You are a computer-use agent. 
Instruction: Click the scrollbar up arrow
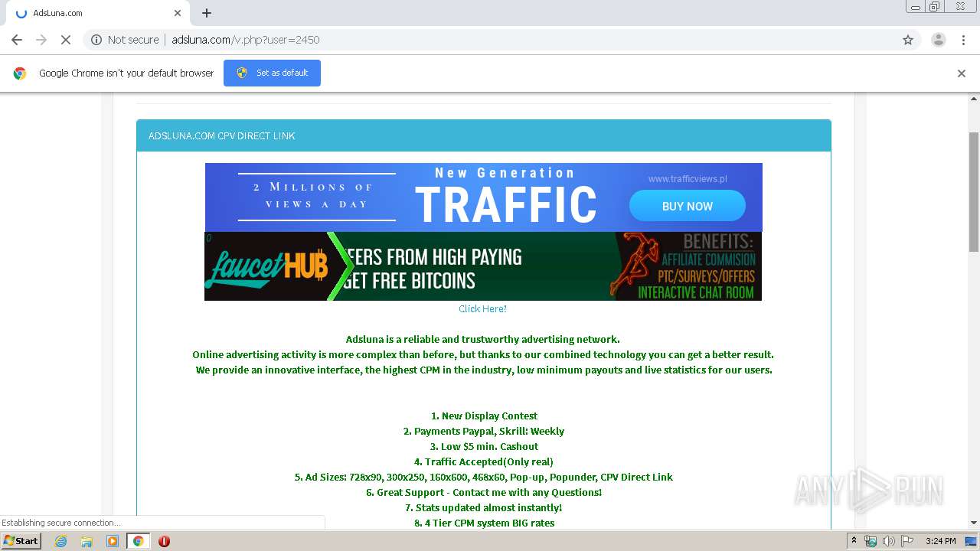click(974, 99)
